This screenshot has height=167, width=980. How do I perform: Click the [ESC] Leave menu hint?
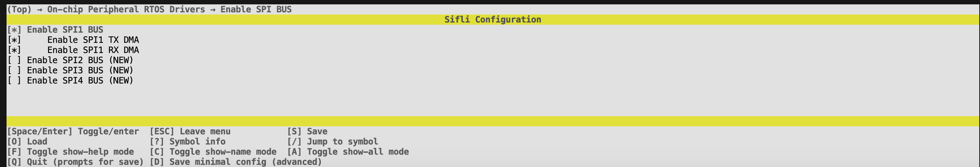(190, 131)
